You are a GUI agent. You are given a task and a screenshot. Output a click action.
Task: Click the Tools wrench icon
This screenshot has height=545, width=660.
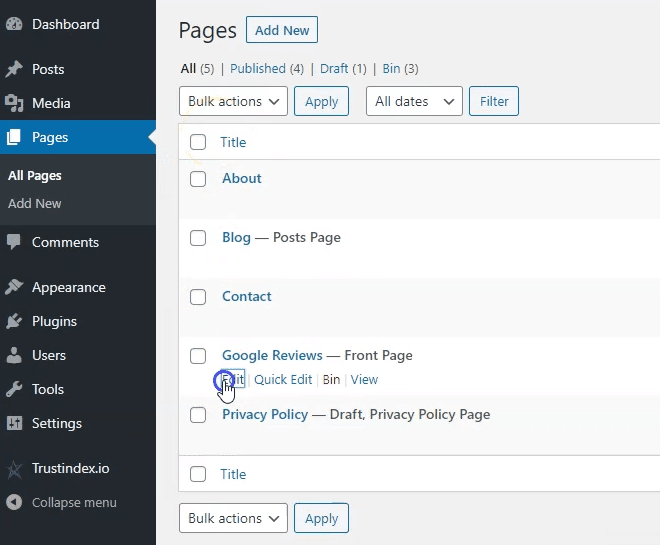[14, 389]
